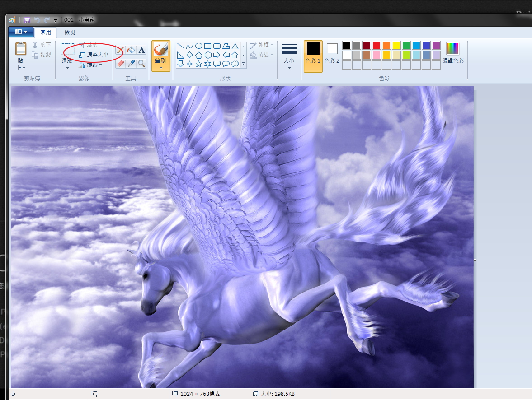Select the Fill with color bucket tool
This screenshot has height=400, width=532.
[x=131, y=50]
